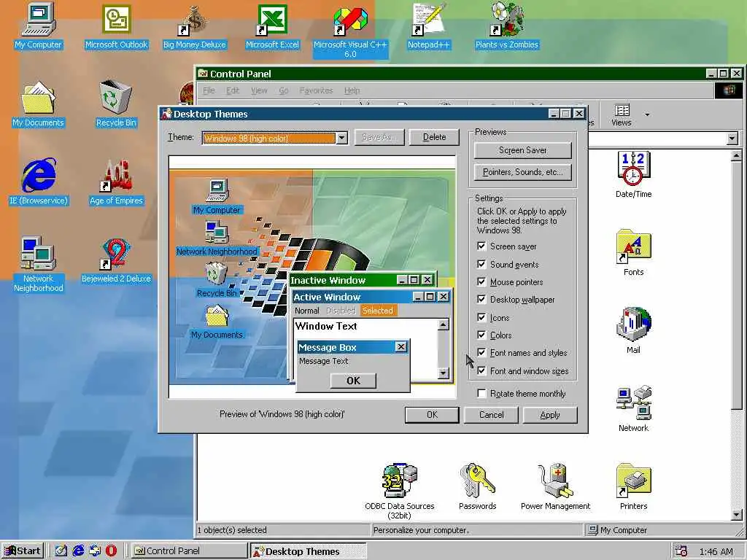Open Edit menu in Control Panel
Image resolution: width=747 pixels, height=560 pixels.
coord(233,90)
